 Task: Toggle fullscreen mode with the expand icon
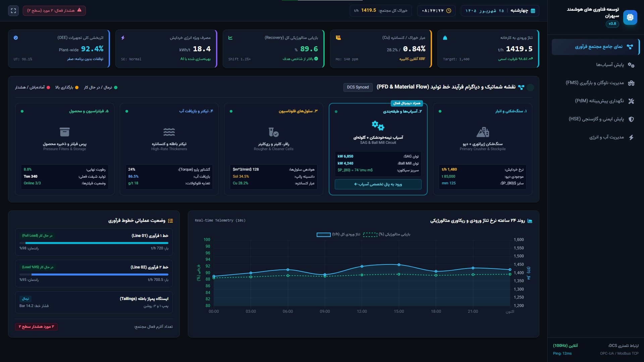[x=13, y=11]
